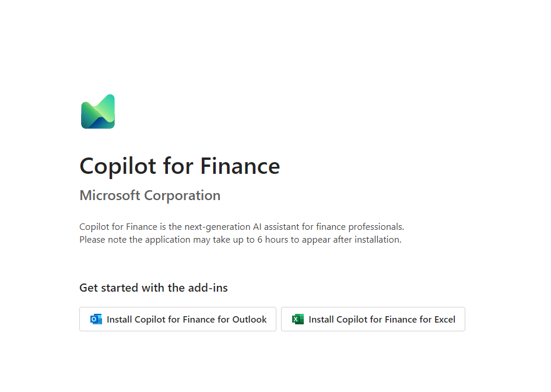Install Copilot for Finance for Excel

[373, 319]
